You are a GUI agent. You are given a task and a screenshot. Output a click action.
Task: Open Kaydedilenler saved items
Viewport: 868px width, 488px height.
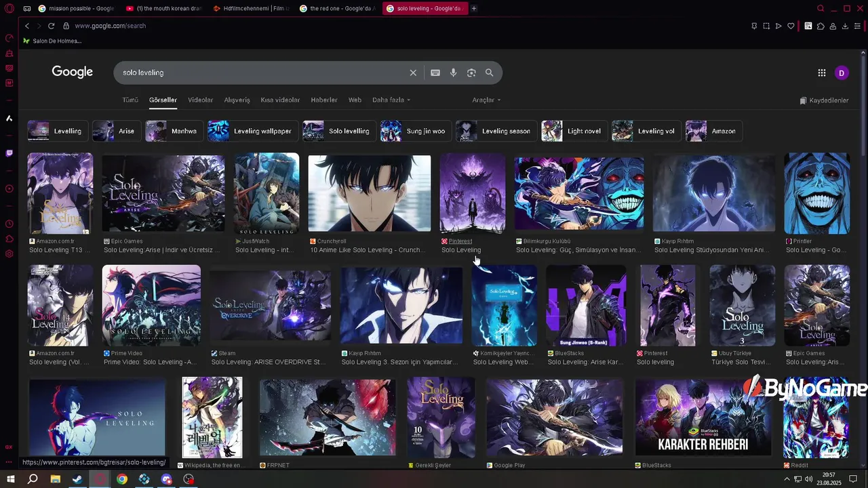(824, 100)
